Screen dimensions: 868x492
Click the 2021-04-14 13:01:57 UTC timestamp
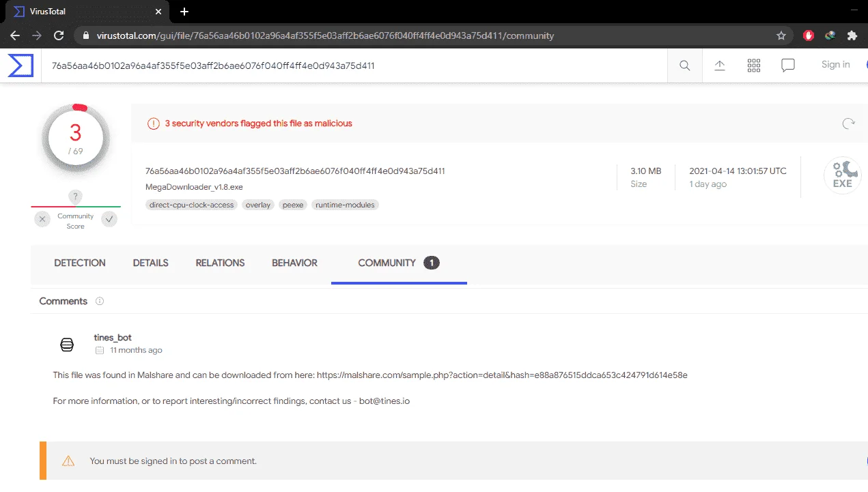pos(738,171)
